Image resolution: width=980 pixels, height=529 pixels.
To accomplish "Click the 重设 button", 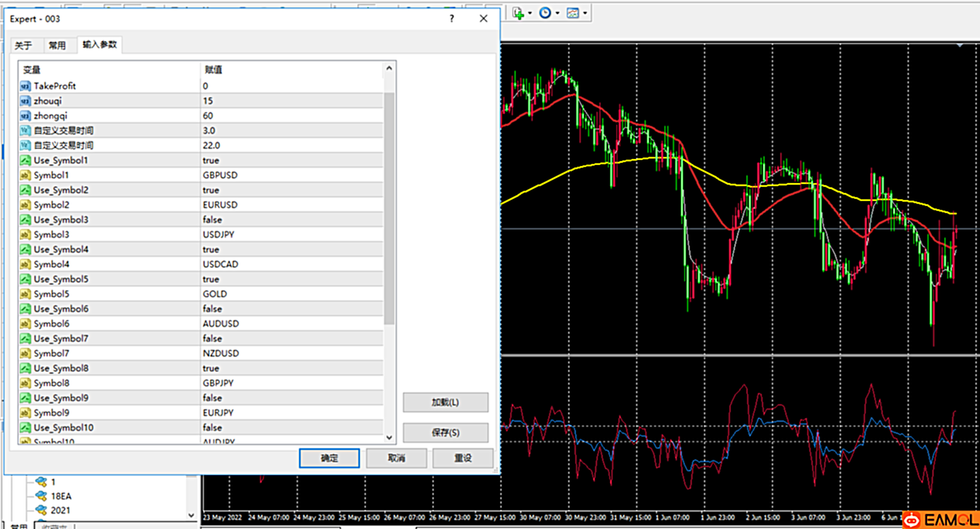I will pos(463,458).
